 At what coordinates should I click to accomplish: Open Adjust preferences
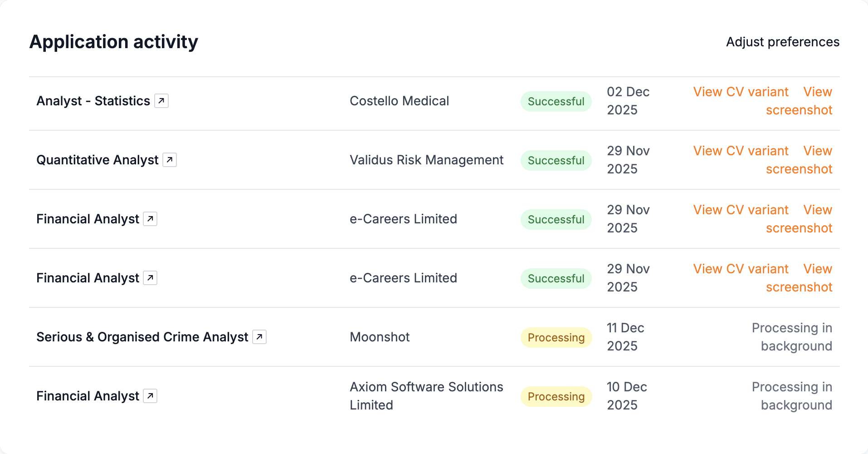pos(783,41)
